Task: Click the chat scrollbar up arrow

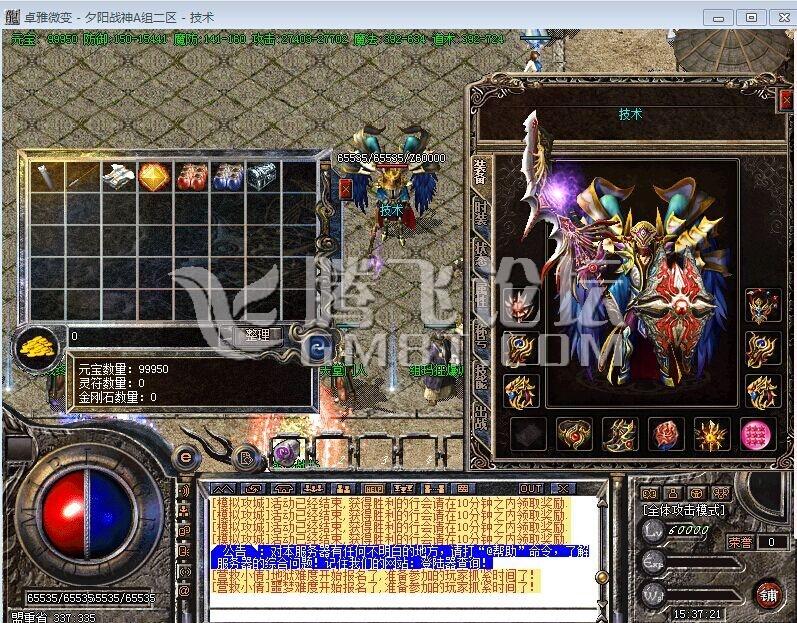Action: coord(602,503)
